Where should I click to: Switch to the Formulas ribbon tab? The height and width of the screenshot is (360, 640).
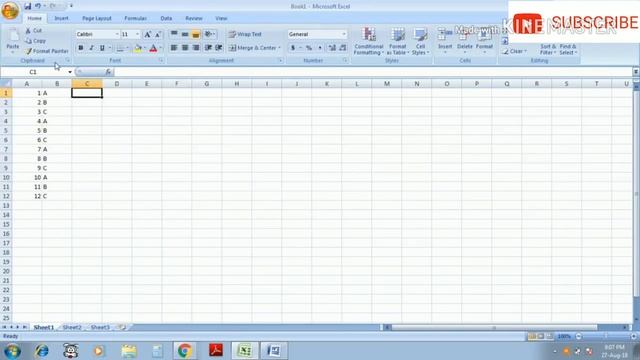[x=136, y=18]
